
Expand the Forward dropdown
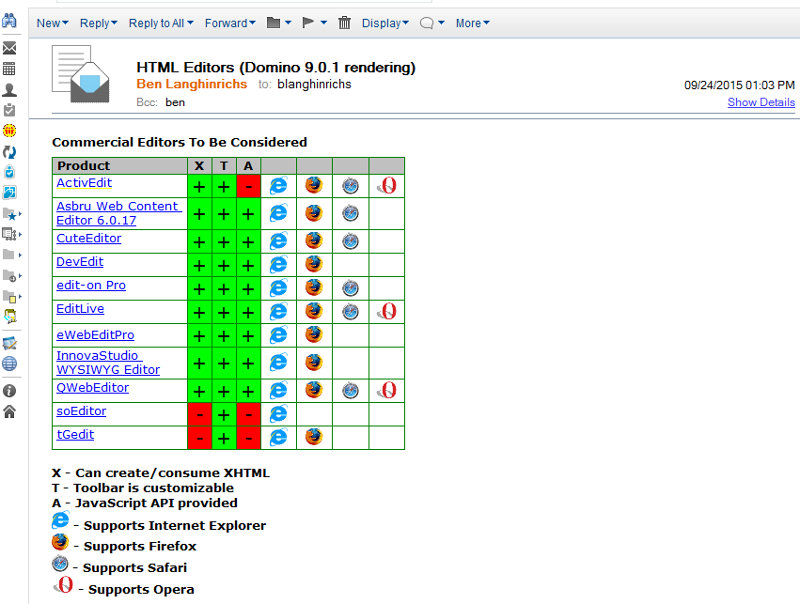tap(231, 23)
